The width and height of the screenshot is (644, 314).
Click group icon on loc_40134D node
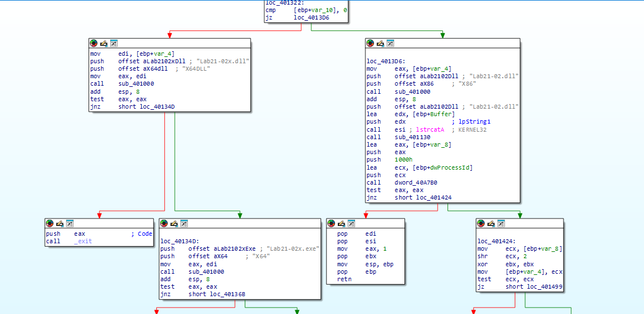tap(184, 223)
